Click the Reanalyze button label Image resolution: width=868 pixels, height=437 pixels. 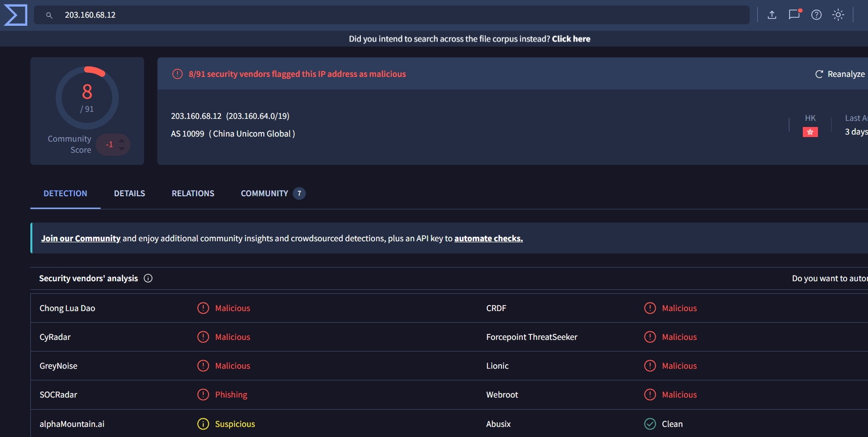(846, 74)
